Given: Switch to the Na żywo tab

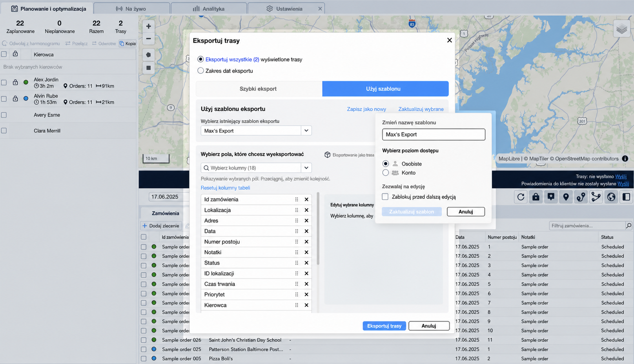Looking at the screenshot, I should click(131, 9).
